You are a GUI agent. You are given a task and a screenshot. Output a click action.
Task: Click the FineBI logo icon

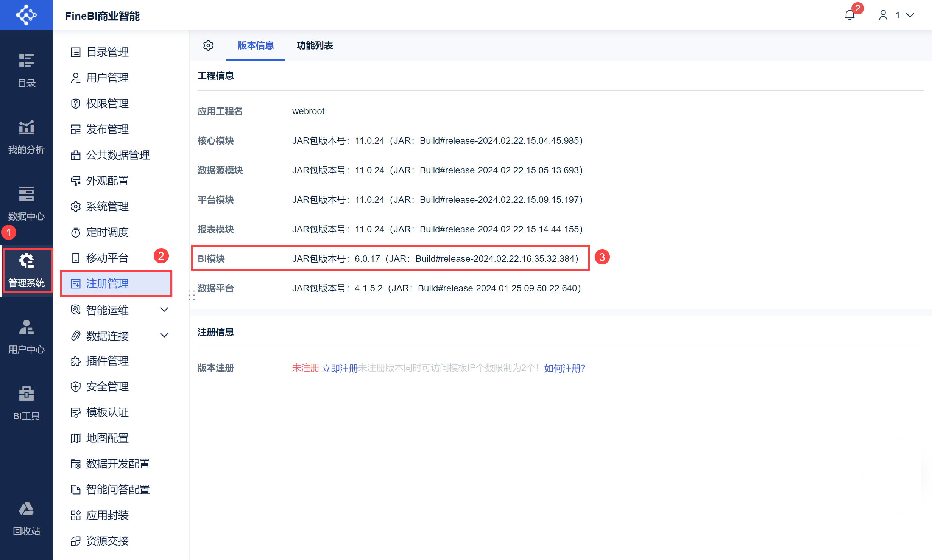(26, 15)
